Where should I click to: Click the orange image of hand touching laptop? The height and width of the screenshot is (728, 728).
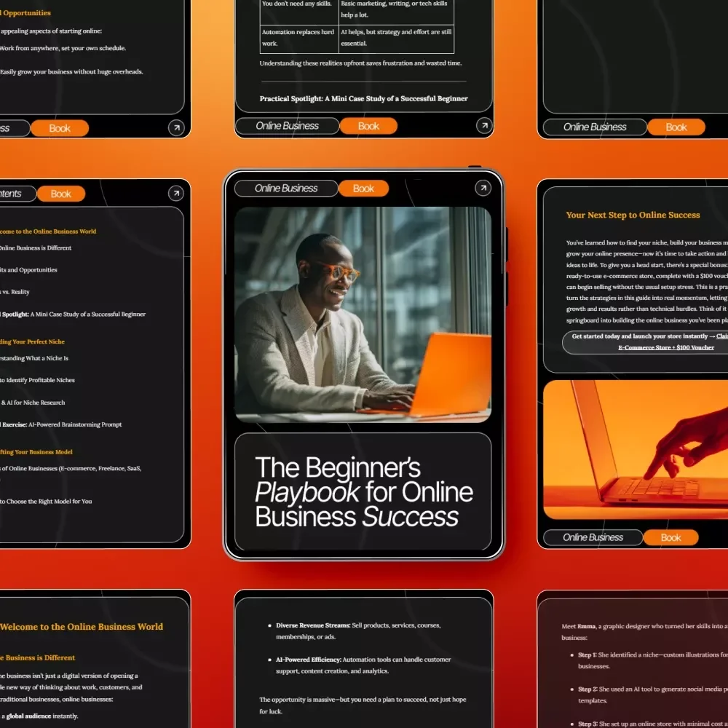pos(636,449)
